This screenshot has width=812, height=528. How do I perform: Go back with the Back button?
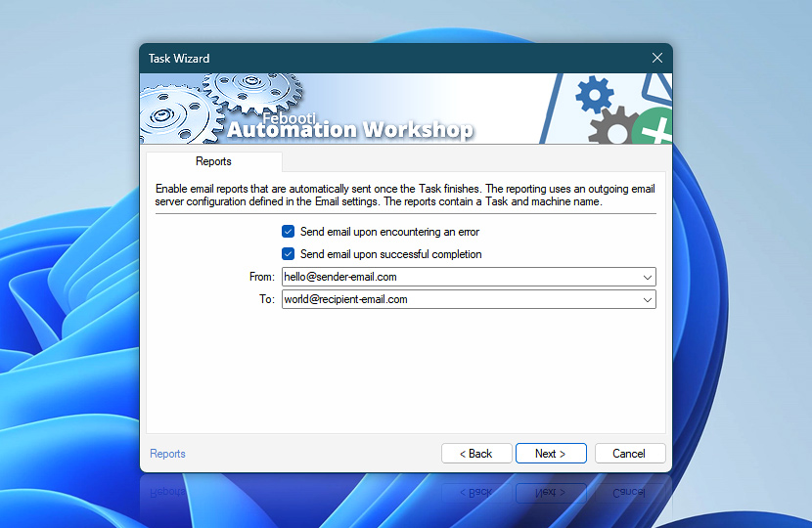pos(476,454)
